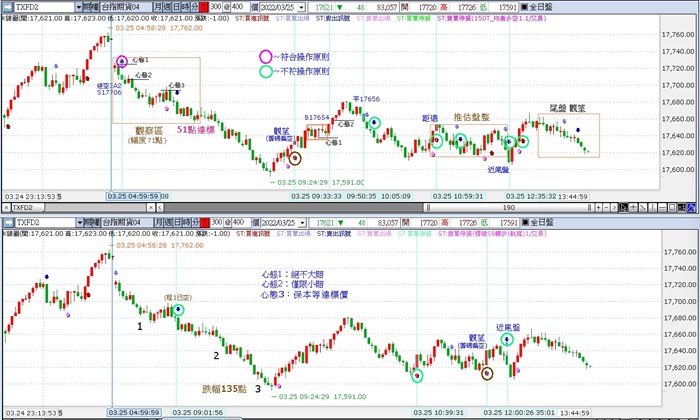The height and width of the screenshot is (420, 700).
Task: Select the pointer cursor tool
Action: tap(623, 208)
